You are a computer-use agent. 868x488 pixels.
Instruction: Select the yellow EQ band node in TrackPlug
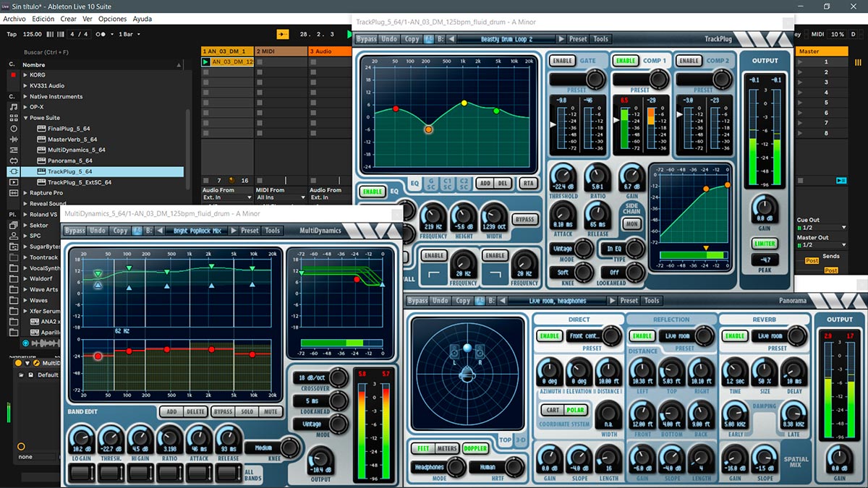(x=464, y=103)
